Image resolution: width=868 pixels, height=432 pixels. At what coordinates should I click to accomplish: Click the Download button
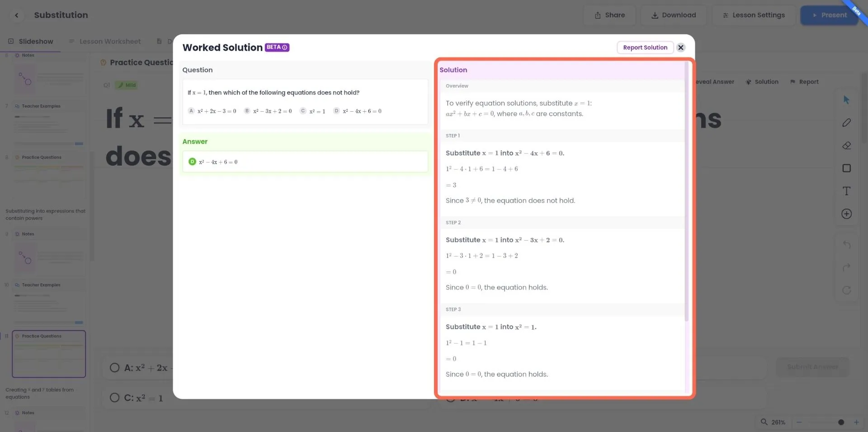(674, 15)
